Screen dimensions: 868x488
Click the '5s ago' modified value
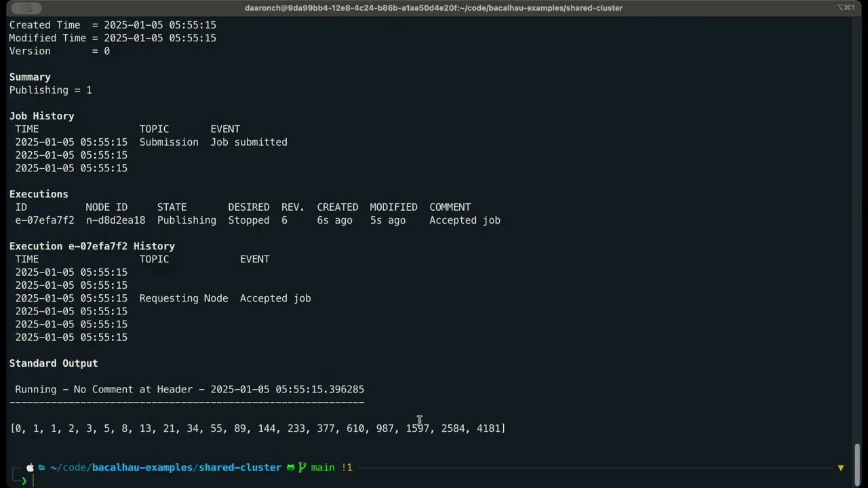click(x=388, y=220)
